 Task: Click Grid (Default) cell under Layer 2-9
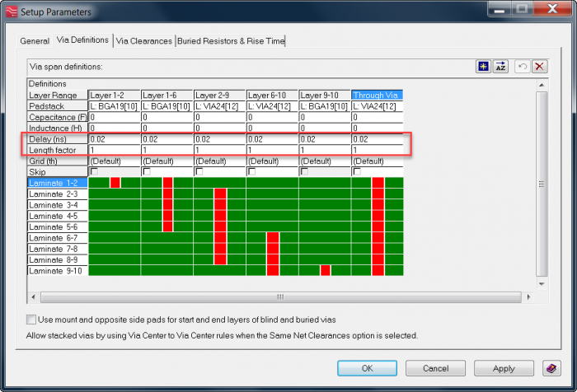(x=220, y=161)
